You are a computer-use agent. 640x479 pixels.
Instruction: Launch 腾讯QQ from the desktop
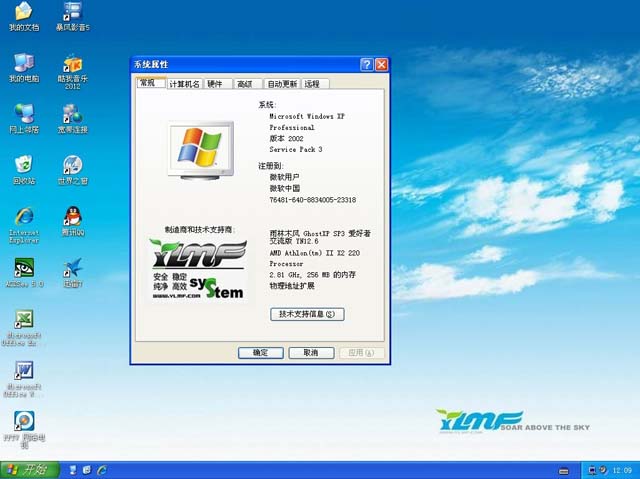pos(72,216)
